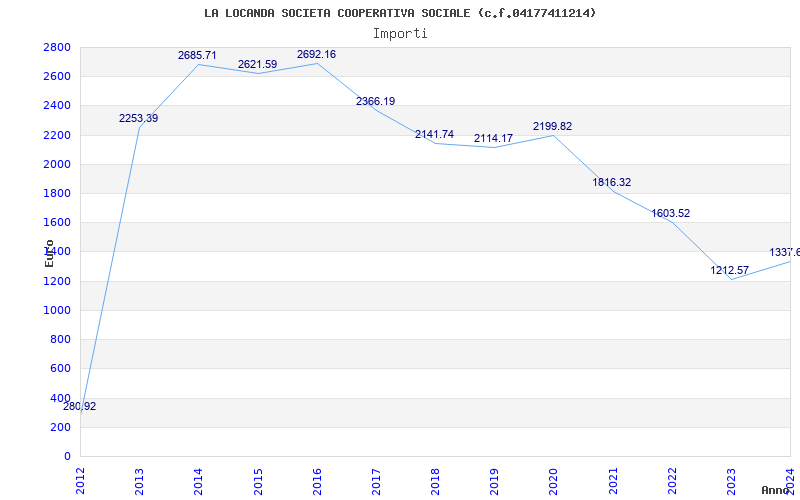Click x-axis year label 2013
This screenshot has width=800, height=500.
tap(139, 481)
